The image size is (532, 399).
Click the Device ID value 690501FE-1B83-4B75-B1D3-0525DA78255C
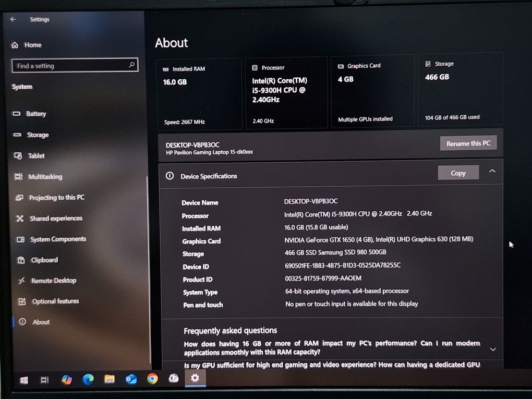point(343,265)
